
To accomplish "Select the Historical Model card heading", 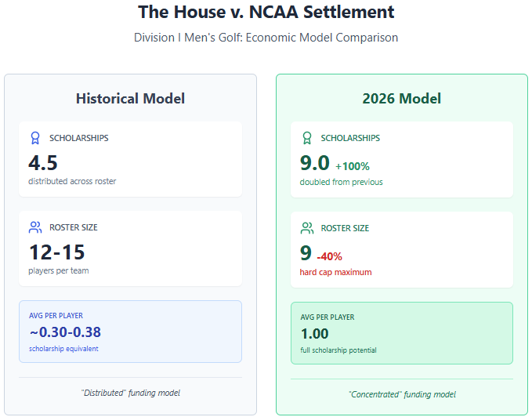I will [130, 99].
